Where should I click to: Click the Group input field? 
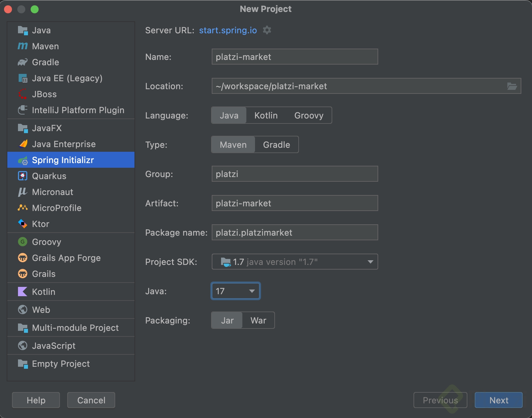pos(295,174)
